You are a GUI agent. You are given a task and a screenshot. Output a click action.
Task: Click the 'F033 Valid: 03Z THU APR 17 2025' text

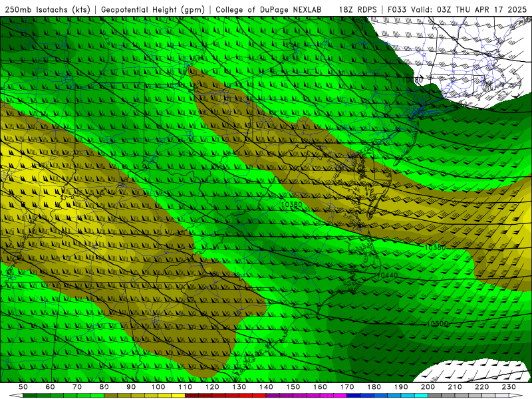[458, 9]
